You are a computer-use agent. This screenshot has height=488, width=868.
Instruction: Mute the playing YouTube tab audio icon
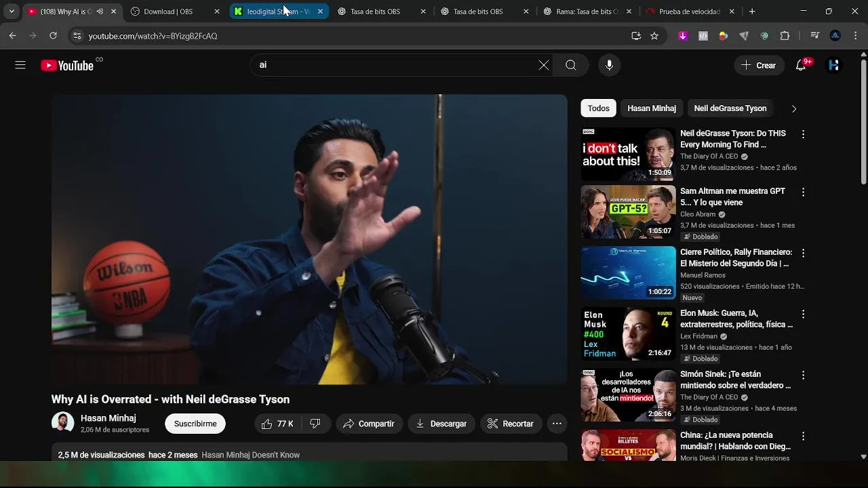[x=100, y=12]
